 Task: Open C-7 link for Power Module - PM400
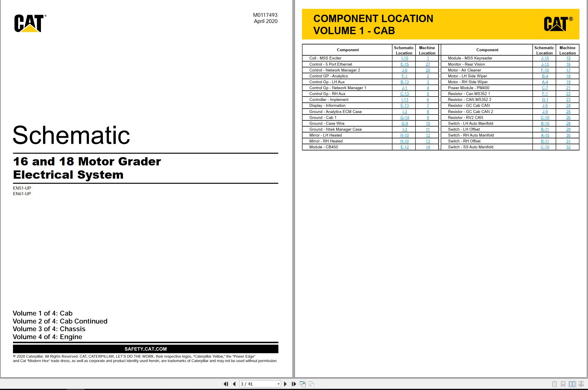[x=545, y=88]
